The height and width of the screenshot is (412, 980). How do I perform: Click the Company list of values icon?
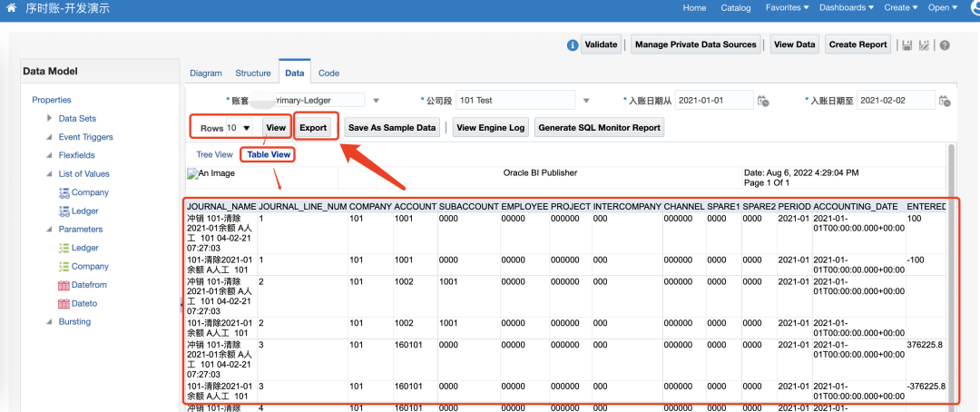point(64,192)
